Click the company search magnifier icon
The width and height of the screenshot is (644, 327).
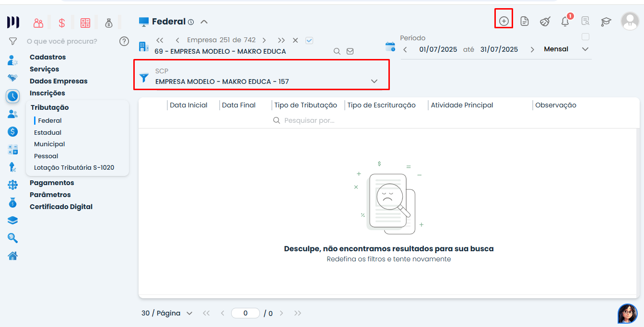coord(337,51)
